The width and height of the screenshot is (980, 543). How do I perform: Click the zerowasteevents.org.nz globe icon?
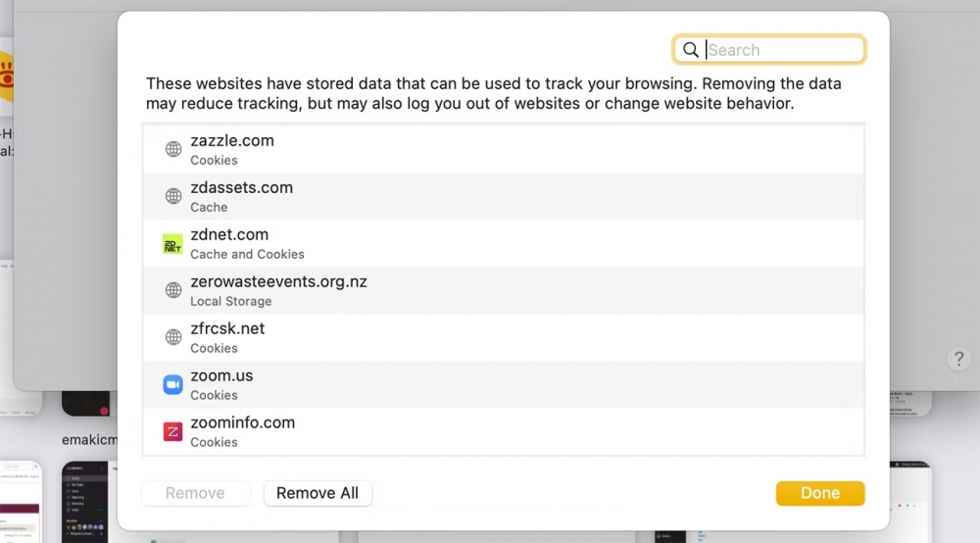point(173,291)
